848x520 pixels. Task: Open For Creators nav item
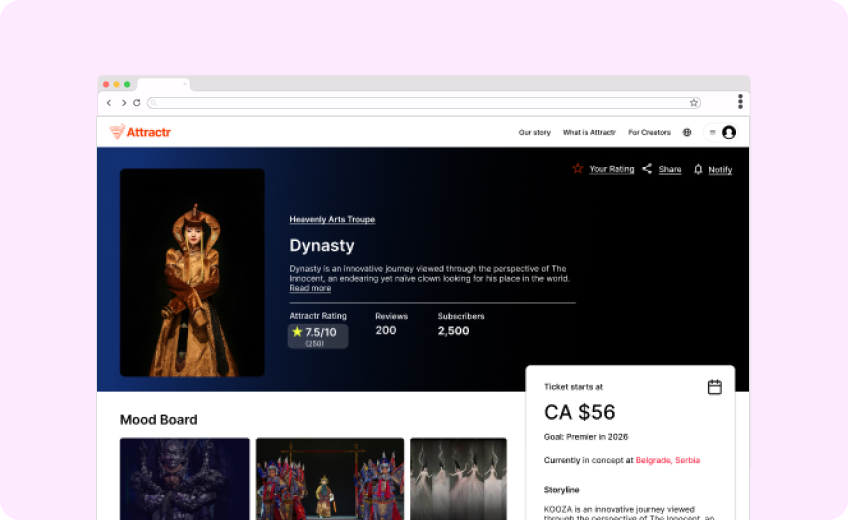[649, 132]
